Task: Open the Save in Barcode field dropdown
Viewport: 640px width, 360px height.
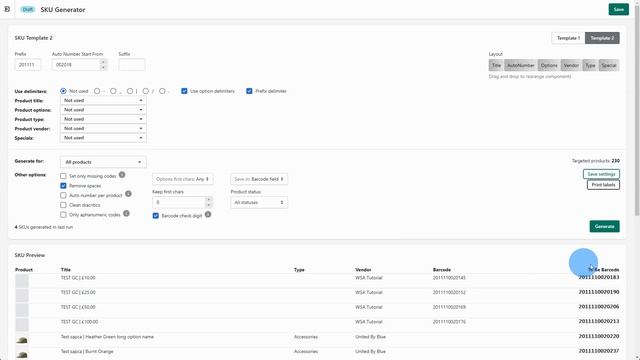Action: 259,179
